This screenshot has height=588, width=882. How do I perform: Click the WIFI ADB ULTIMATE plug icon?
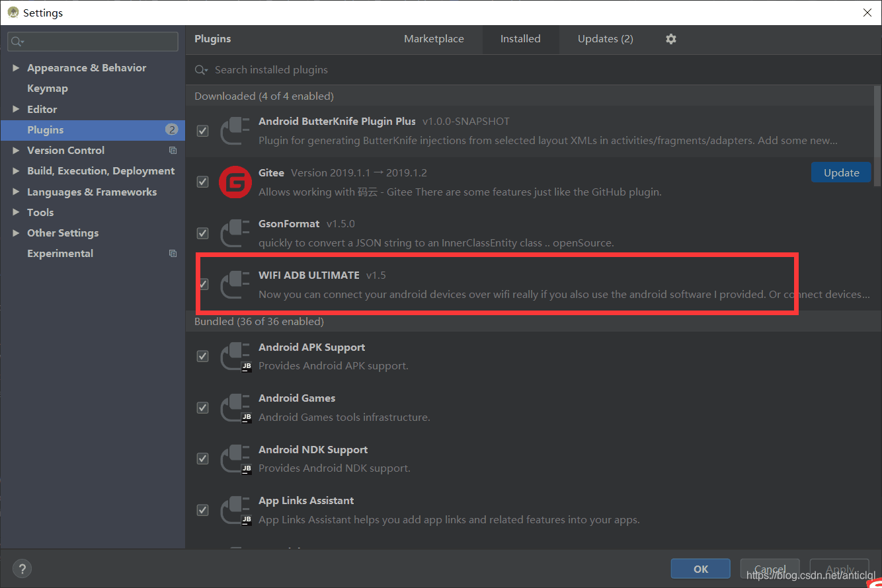(x=235, y=284)
